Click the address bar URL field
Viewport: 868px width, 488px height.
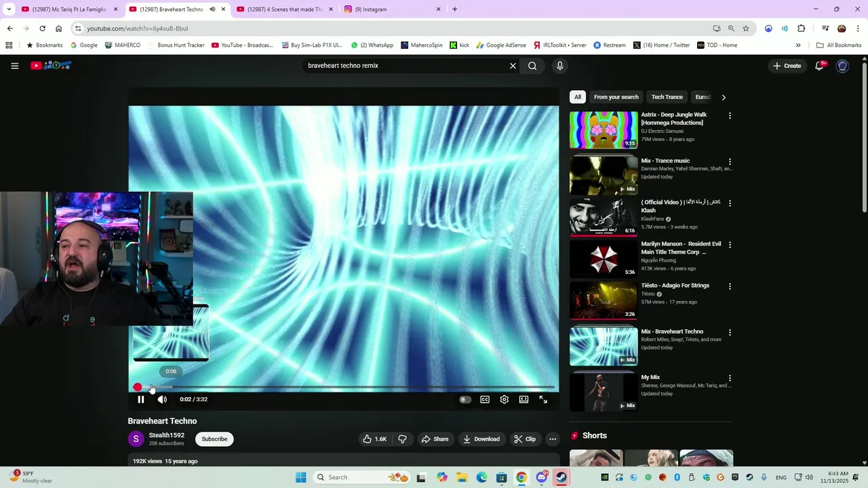393,28
